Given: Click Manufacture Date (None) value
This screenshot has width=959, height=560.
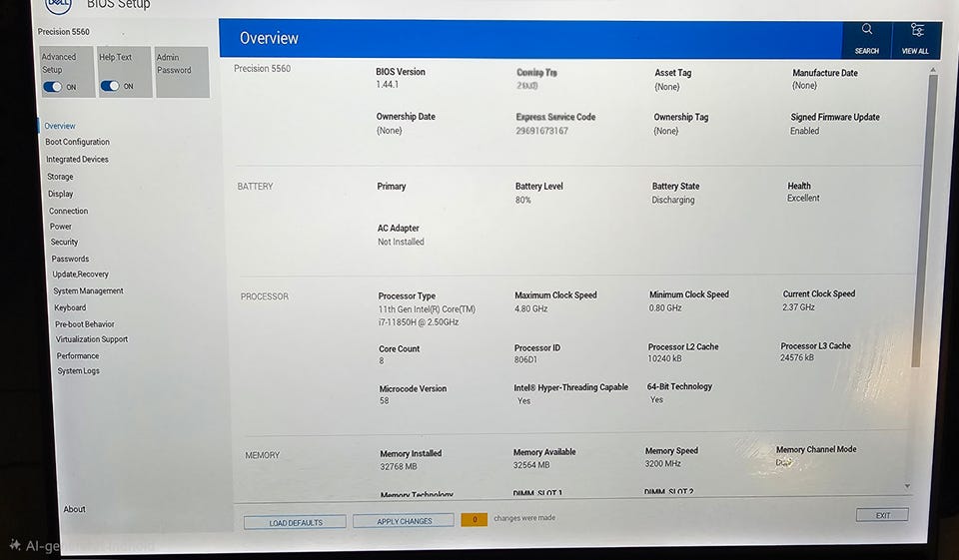Looking at the screenshot, I should [x=805, y=86].
